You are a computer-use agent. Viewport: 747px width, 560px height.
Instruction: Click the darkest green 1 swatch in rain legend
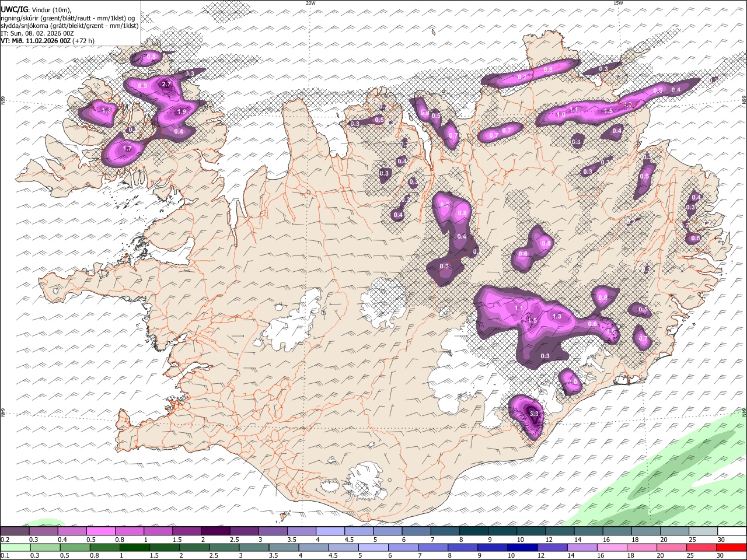pyautogui.click(x=135, y=547)
